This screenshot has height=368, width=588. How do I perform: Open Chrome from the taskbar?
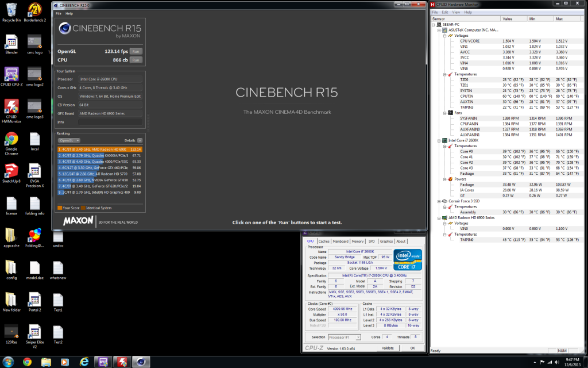coord(27,362)
